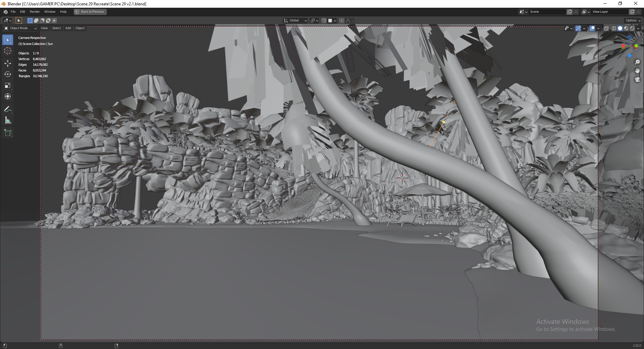Open the Render menu

click(x=35, y=12)
